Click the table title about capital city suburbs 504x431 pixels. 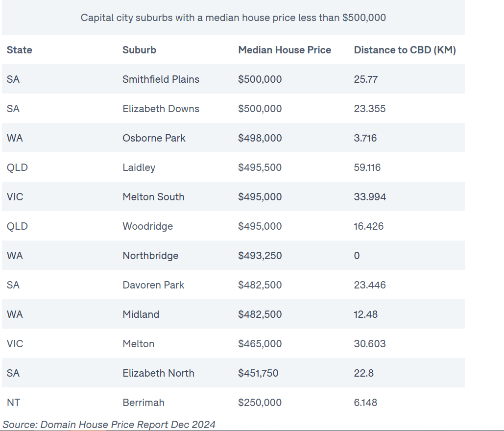click(233, 18)
